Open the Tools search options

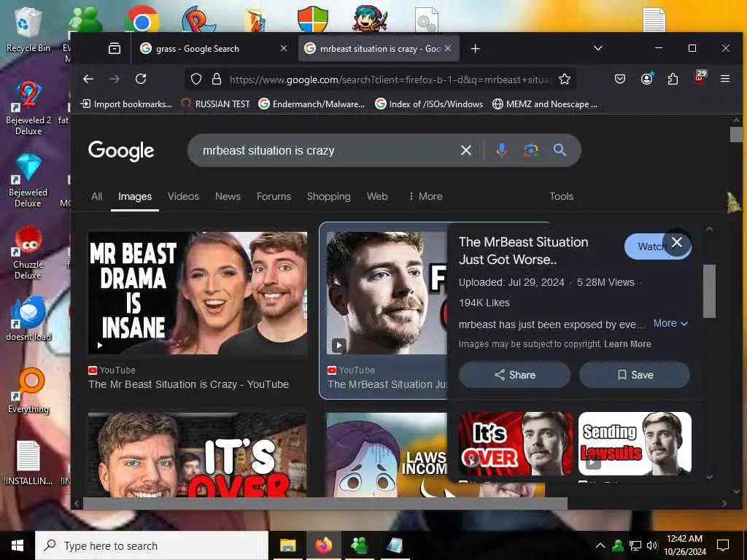pyautogui.click(x=561, y=196)
